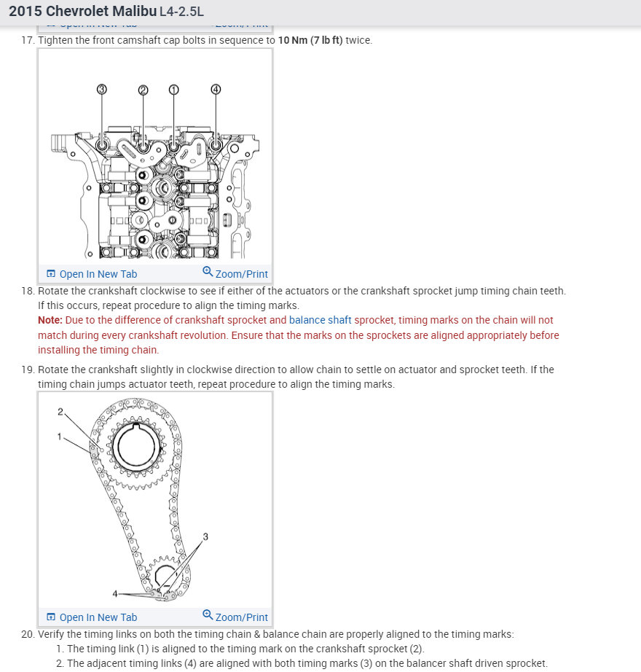This screenshot has width=641, height=672.
Task: Click sub-step 'The timing link (1) is aligned' text
Action: point(245,649)
